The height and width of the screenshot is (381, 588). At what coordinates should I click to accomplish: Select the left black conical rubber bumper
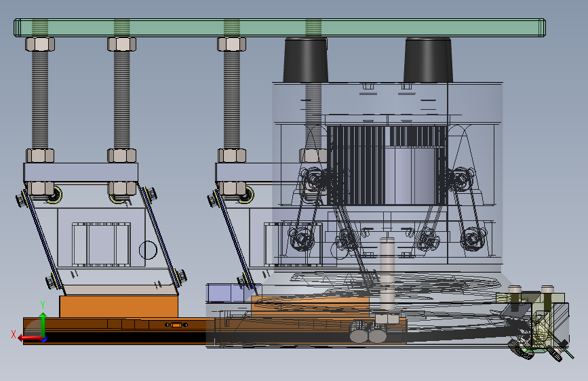click(306, 60)
